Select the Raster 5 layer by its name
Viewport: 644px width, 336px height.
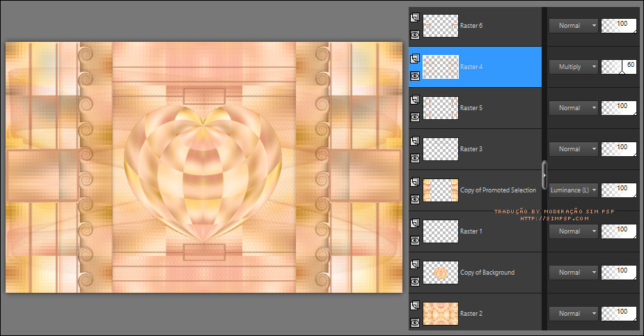click(471, 108)
